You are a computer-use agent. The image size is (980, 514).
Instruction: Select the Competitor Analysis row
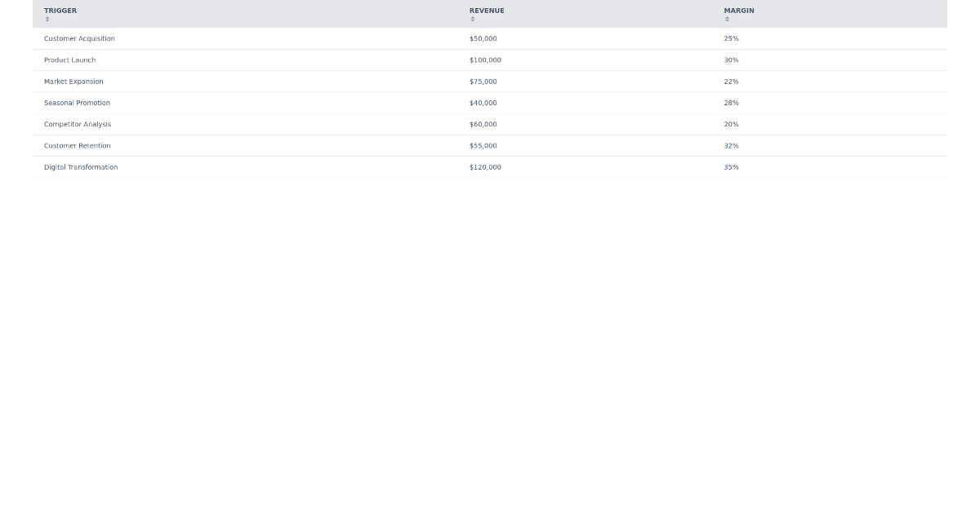[x=78, y=124]
